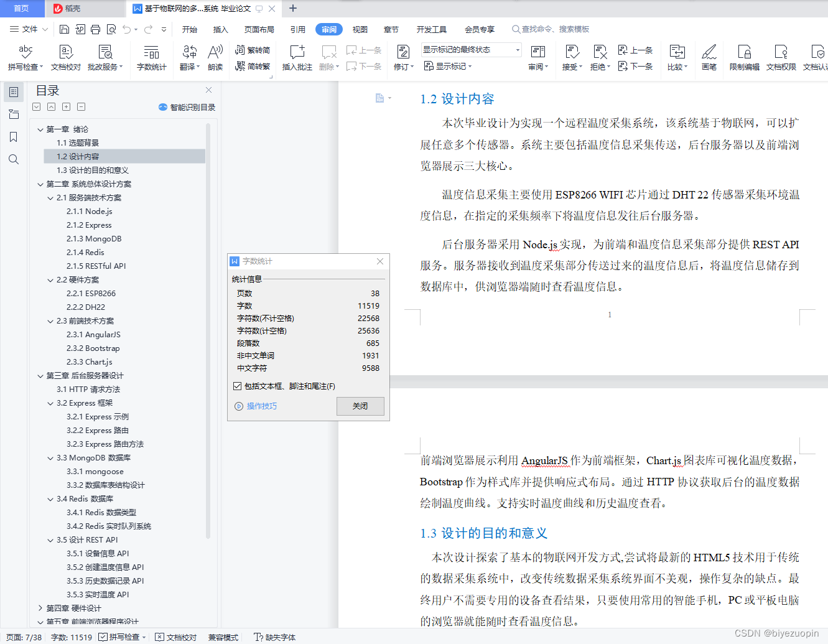This screenshot has height=644, width=828.
Task: Show the bookmark panel in left sidebar
Action: point(14,137)
